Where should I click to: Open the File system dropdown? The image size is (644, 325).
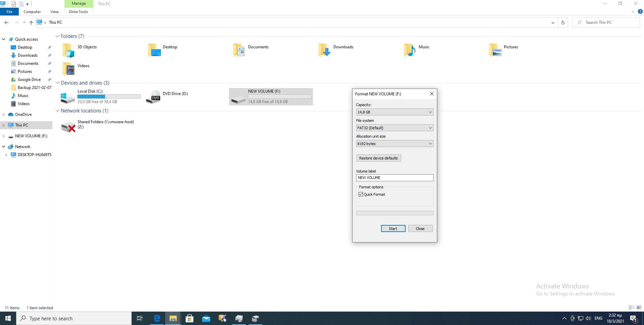coord(395,128)
